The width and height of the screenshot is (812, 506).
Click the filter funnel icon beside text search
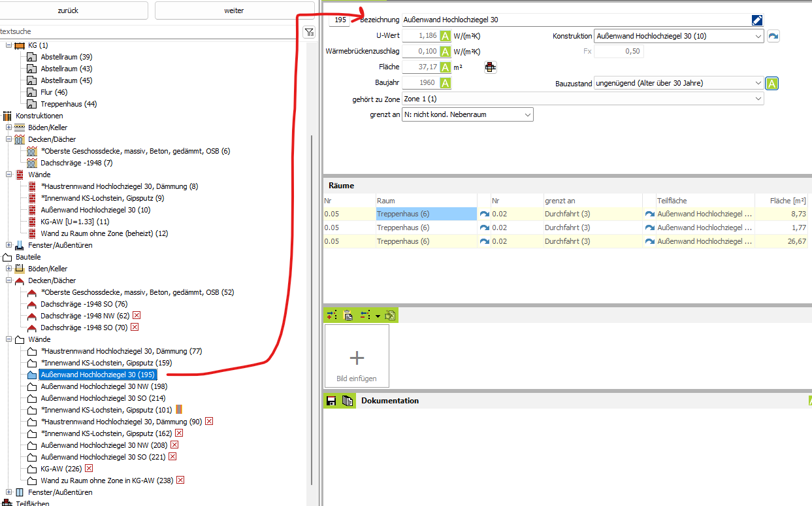(309, 32)
